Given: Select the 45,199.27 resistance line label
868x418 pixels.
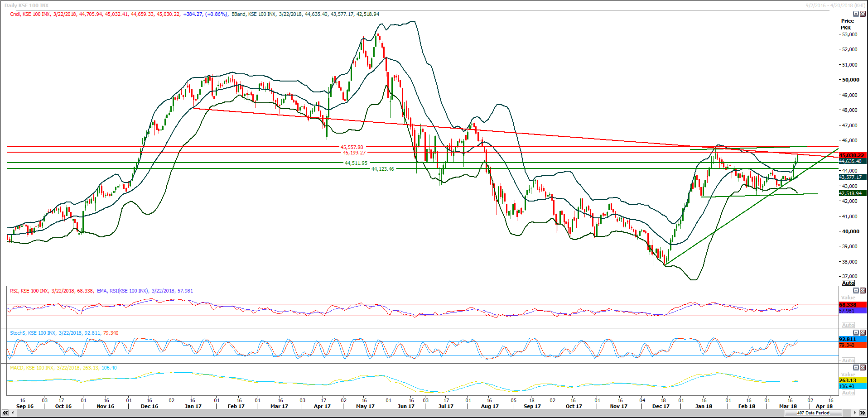Looking at the screenshot, I should point(354,153).
